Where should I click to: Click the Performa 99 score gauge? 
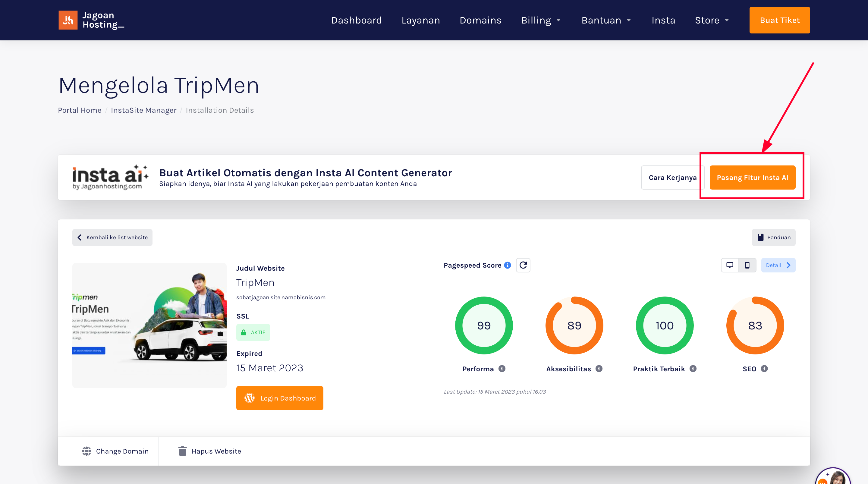484,325
